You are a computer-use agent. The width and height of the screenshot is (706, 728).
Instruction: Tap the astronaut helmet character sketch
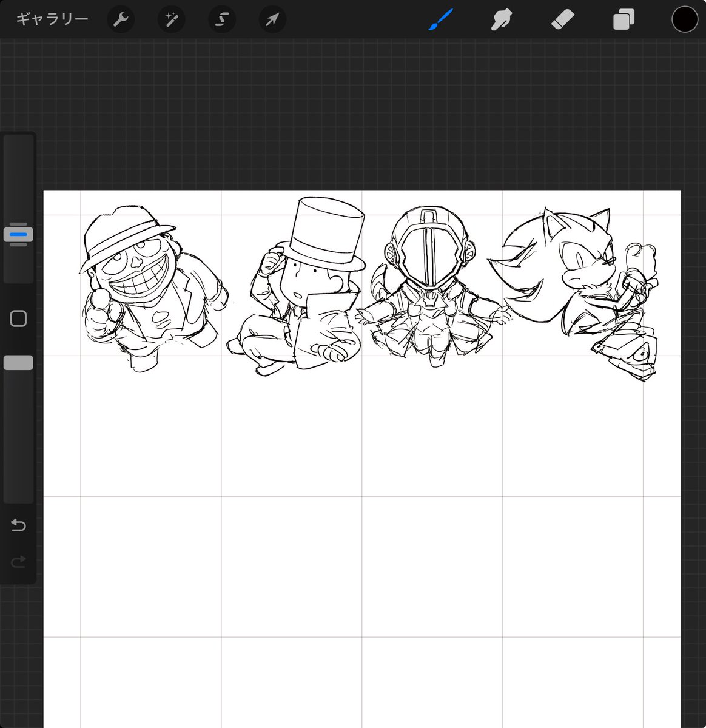point(432,286)
